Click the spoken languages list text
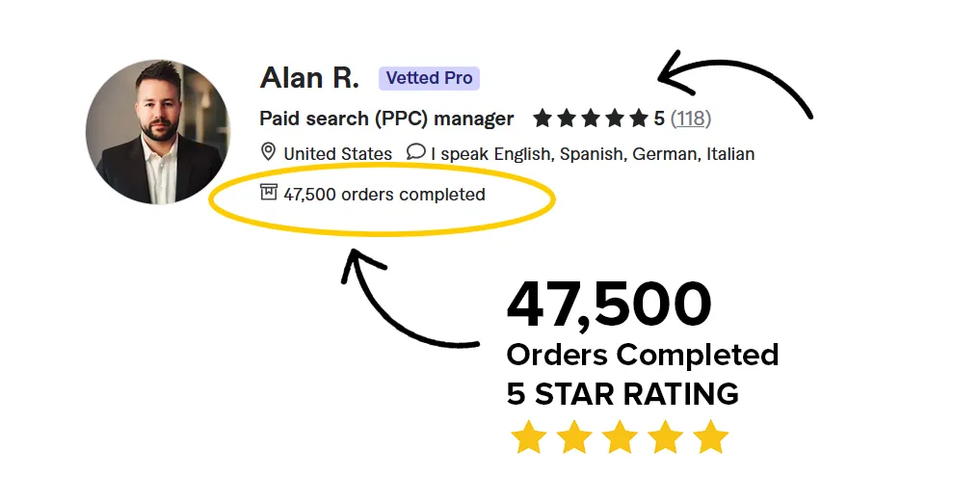 tap(593, 153)
